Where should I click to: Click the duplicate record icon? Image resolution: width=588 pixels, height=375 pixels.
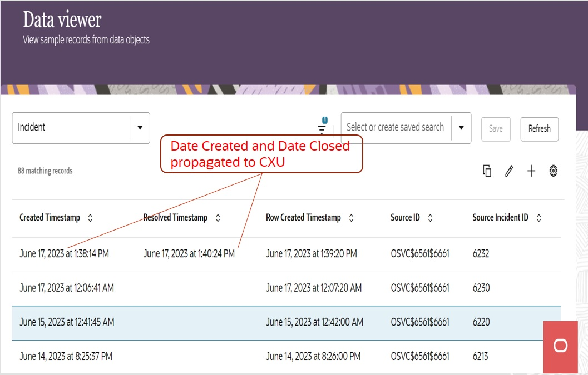pos(487,171)
